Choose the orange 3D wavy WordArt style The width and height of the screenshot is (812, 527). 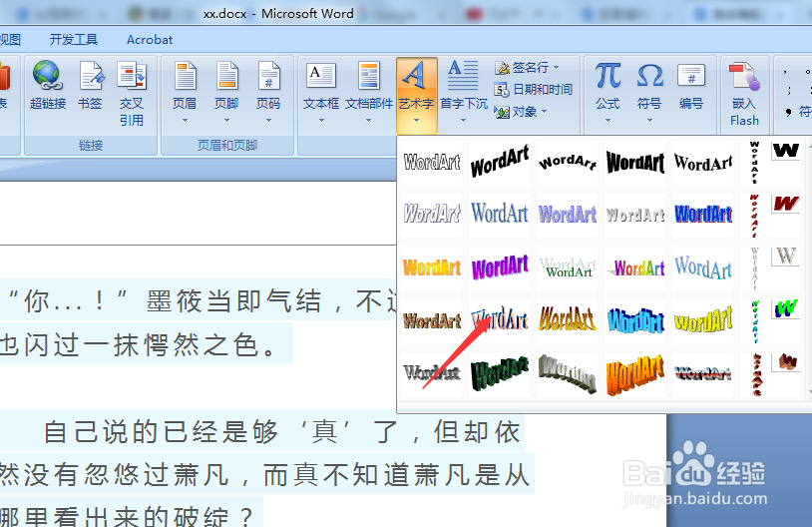click(x=635, y=374)
